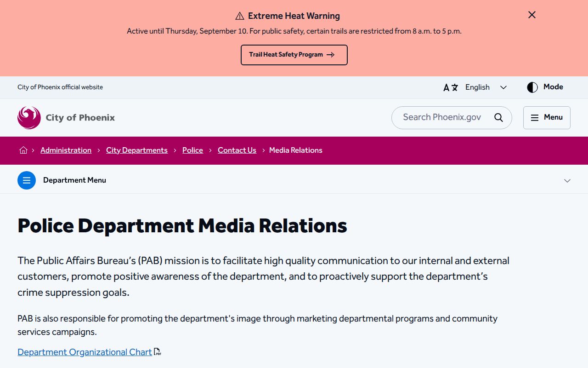Open the Trail Heat Safety Program button
The width and height of the screenshot is (588, 368).
coord(294,55)
